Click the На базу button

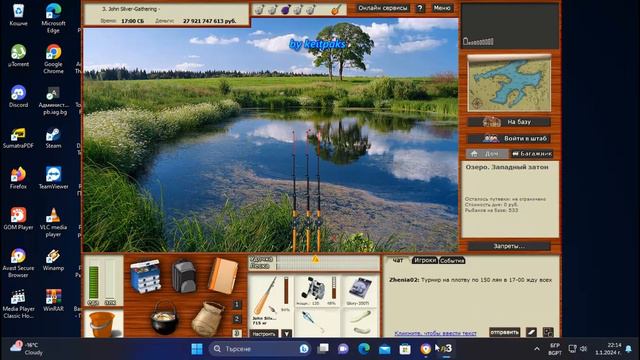(x=509, y=122)
